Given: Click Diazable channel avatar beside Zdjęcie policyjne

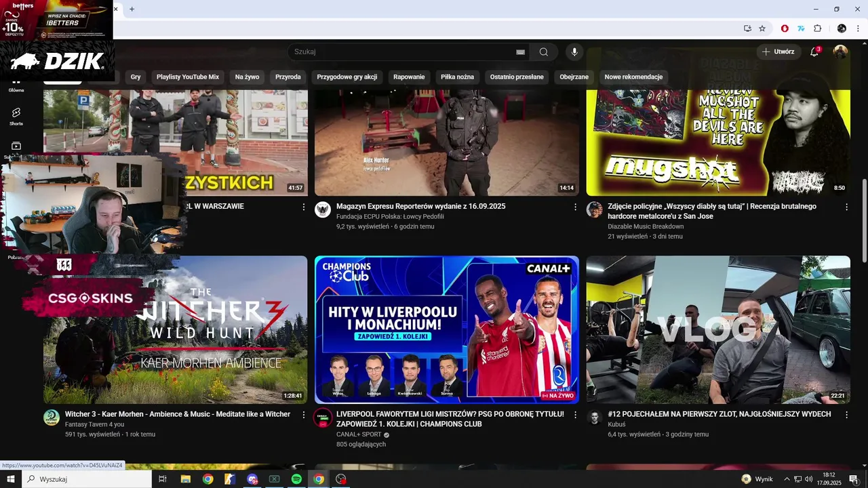Looking at the screenshot, I should [x=595, y=209].
